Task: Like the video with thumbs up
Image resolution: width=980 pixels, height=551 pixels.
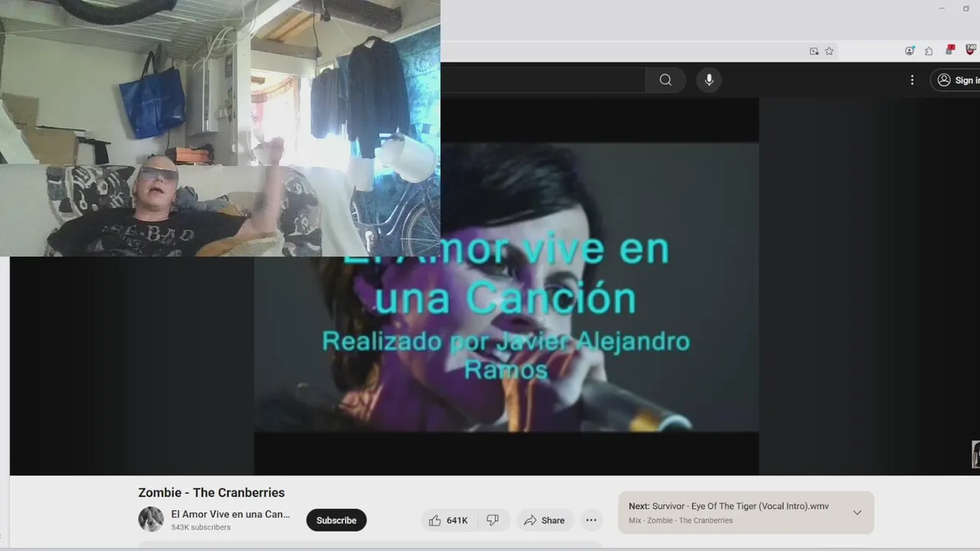Action: tap(449, 520)
